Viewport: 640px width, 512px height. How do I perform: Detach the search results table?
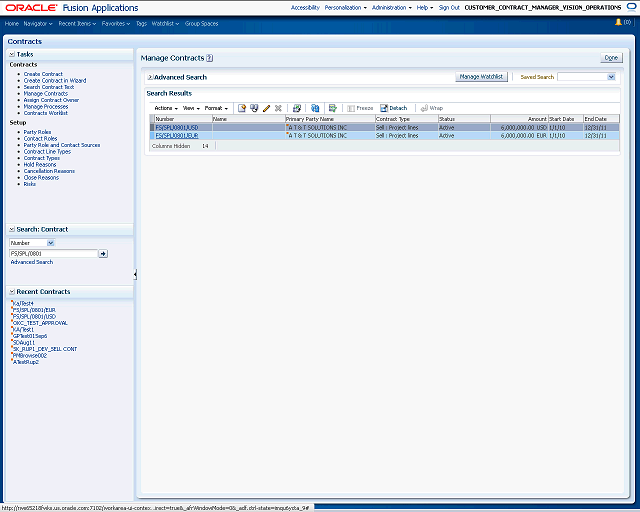[393, 108]
